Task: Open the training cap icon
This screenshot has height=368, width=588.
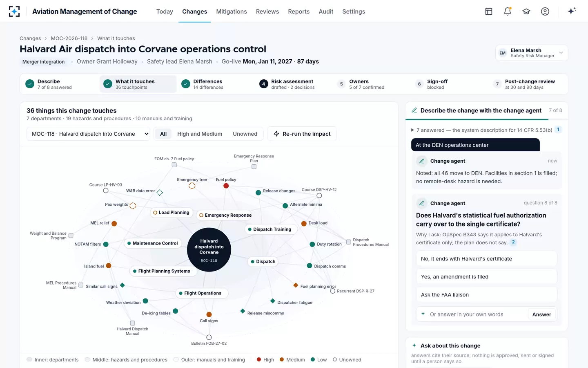Action: pos(526,11)
